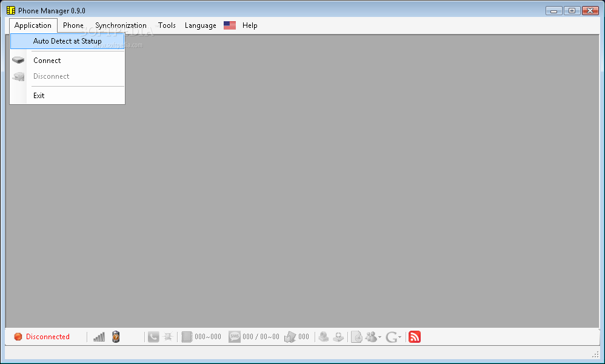Click the signal strength bars icon
The width and height of the screenshot is (605, 364).
[99, 337]
